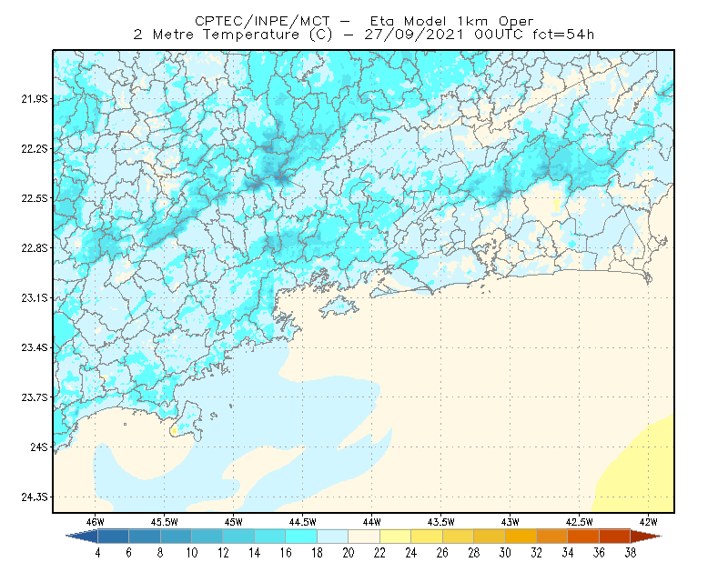This screenshot has width=728, height=562.
Task: Click the 21.9S latitude axis label
Action: (35, 99)
